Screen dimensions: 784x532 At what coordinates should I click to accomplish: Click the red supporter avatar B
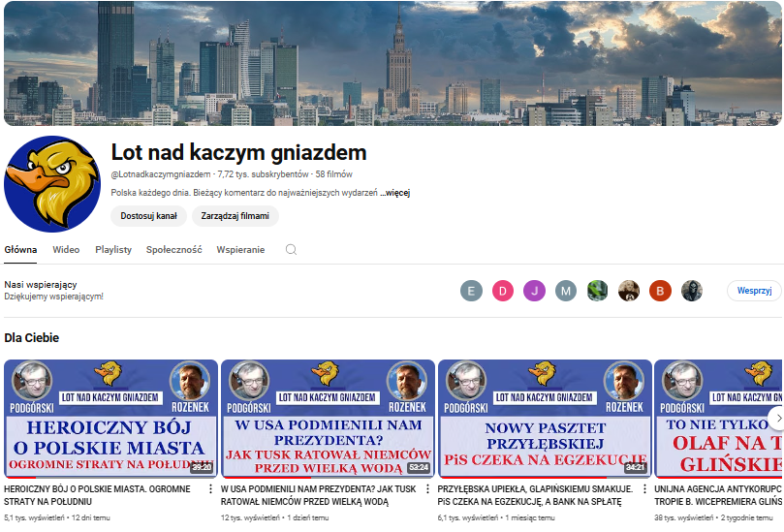[x=660, y=291]
